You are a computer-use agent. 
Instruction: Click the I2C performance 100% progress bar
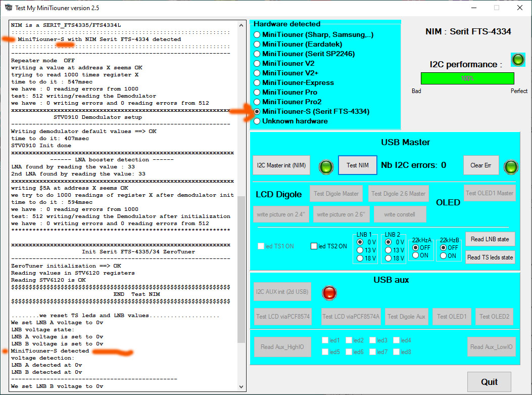(467, 78)
